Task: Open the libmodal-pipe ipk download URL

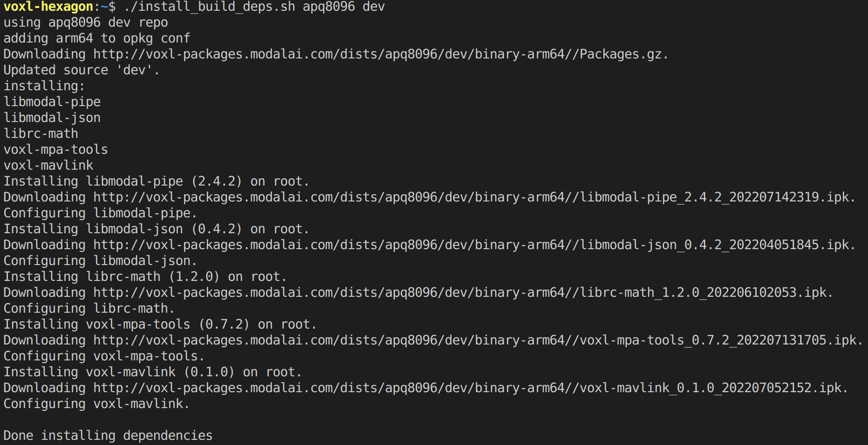Action: click(x=471, y=197)
